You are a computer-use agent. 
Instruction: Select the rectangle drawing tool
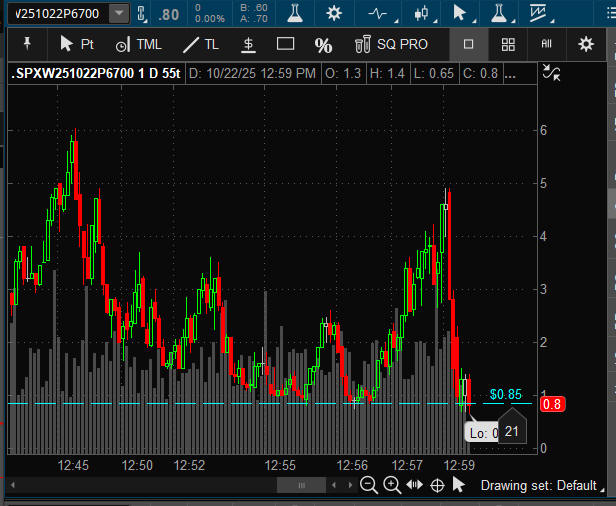click(x=285, y=44)
